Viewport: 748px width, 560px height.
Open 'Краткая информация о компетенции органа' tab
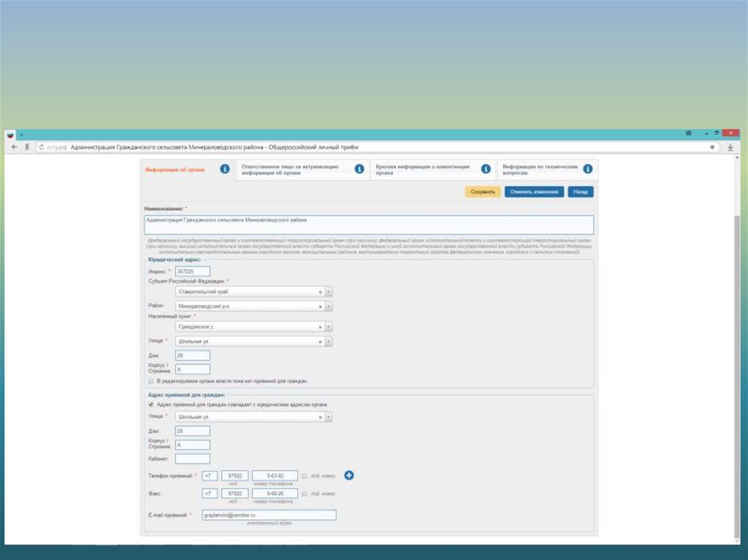tap(424, 169)
